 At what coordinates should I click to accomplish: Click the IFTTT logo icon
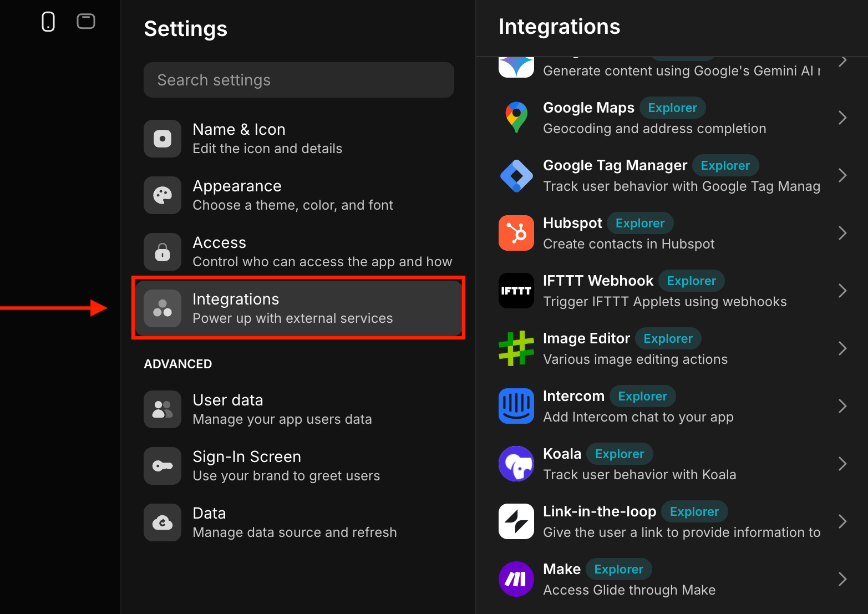click(x=516, y=291)
